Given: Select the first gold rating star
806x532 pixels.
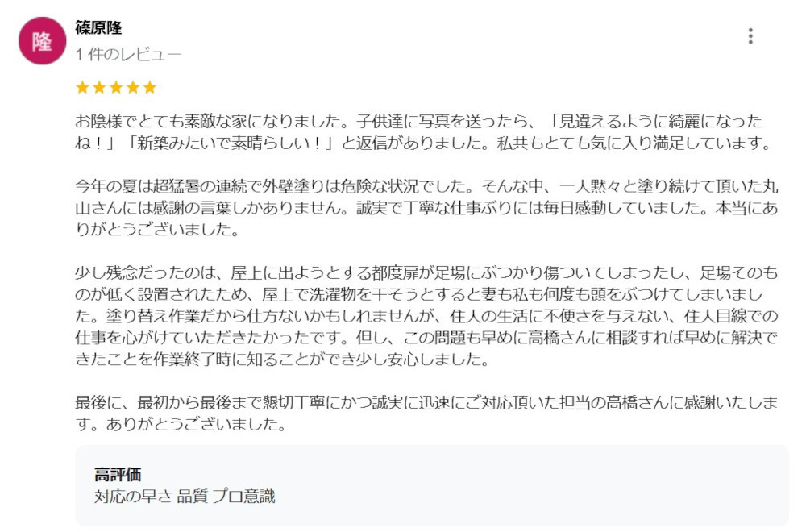Looking at the screenshot, I should point(82,87).
